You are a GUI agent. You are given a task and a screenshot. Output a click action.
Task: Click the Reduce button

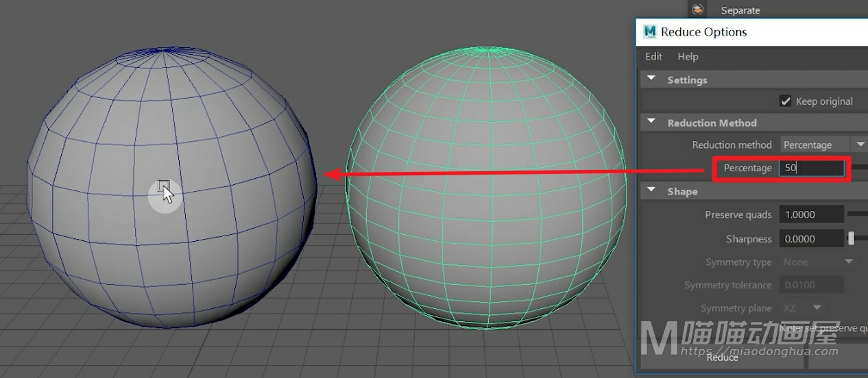722,357
